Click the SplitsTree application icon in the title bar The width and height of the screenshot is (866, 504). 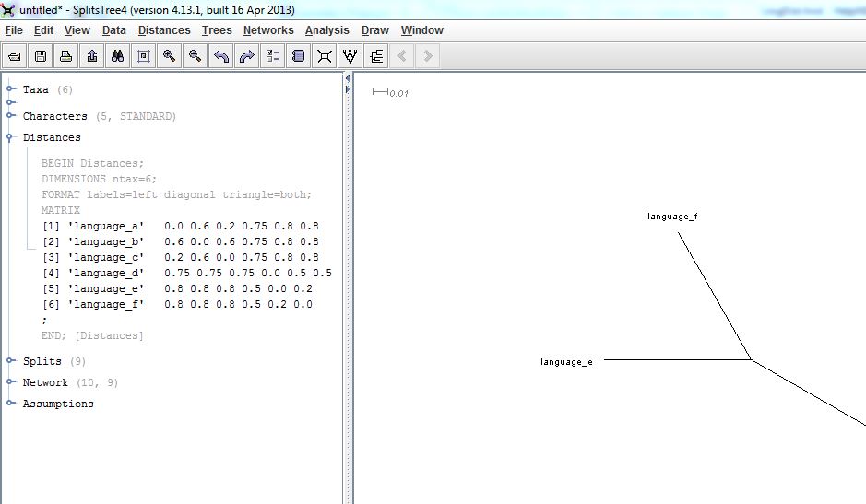click(8, 10)
